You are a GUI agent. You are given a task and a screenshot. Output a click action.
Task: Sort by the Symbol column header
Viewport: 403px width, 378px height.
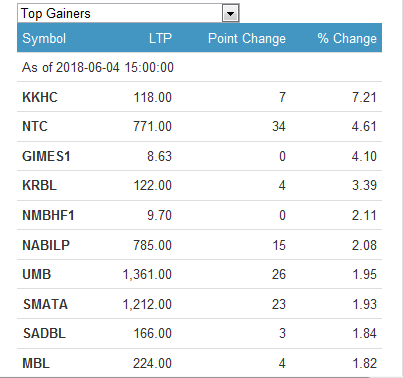pyautogui.click(x=44, y=38)
